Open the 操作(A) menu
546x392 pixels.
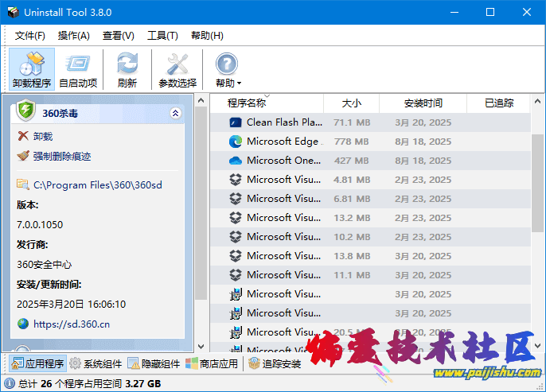tap(73, 36)
